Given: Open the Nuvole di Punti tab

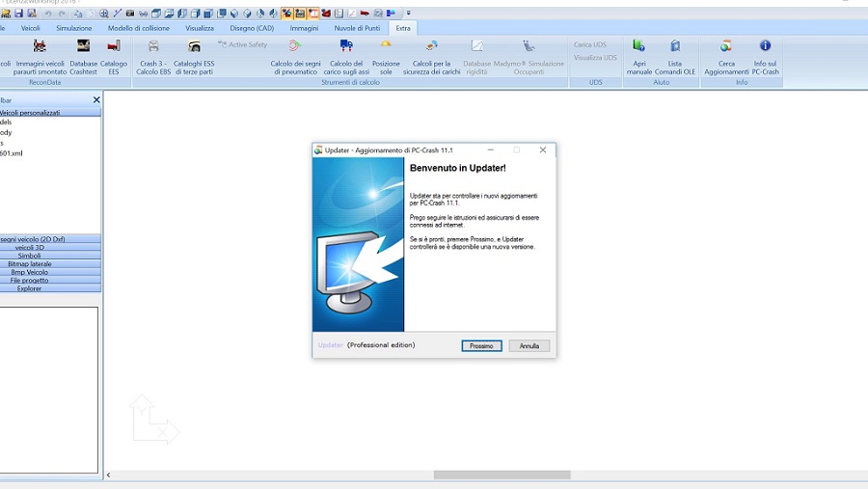Looking at the screenshot, I should point(357,28).
